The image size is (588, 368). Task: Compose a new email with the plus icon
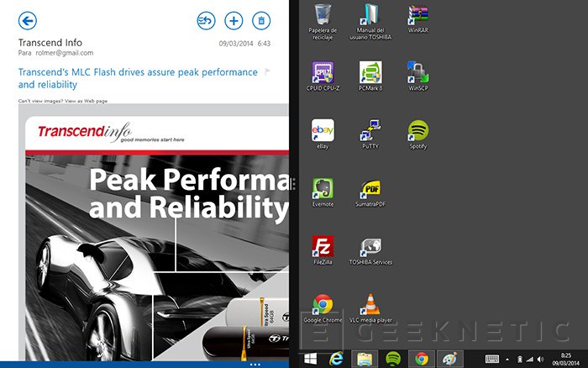[234, 21]
